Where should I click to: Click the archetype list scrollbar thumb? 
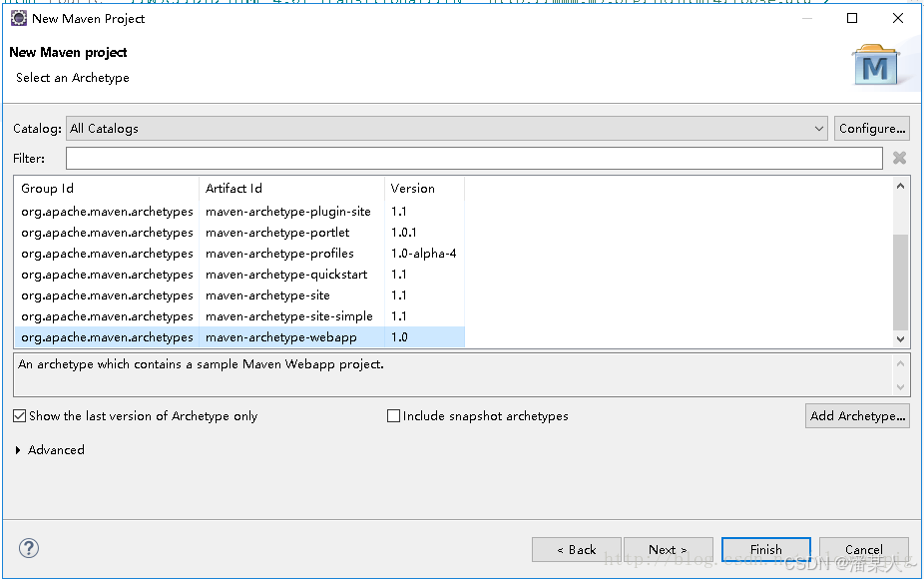coord(900,282)
